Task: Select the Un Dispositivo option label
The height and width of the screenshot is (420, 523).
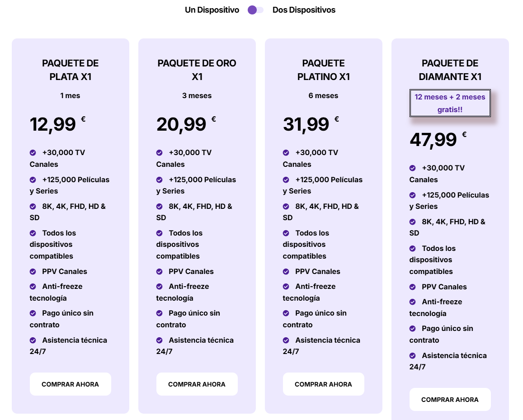Action: [212, 10]
